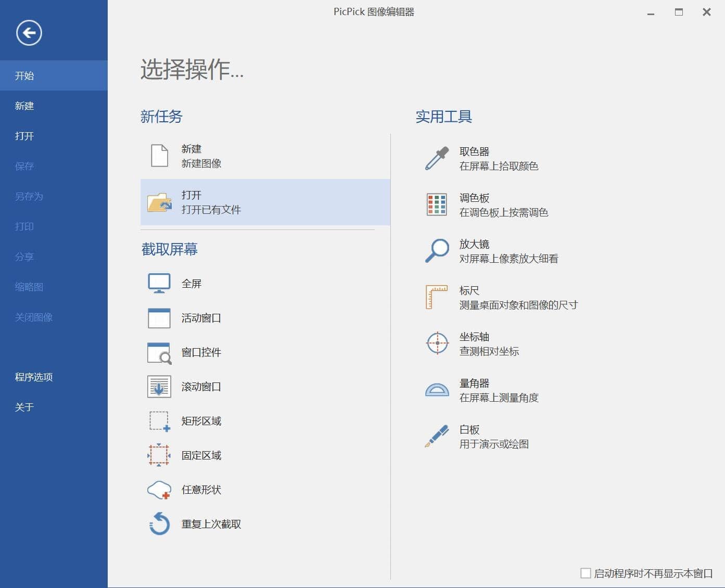
Task: Click the back arrow at top left
Action: 28,32
